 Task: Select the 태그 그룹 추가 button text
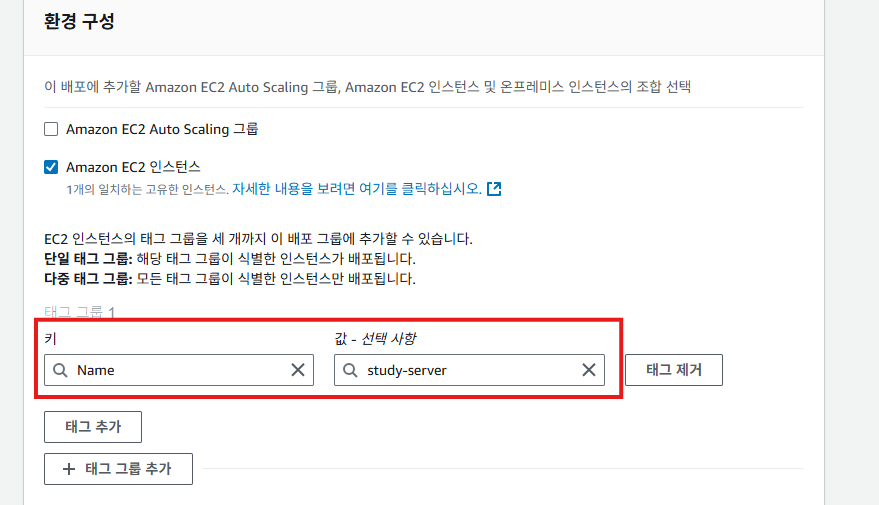(x=128, y=468)
